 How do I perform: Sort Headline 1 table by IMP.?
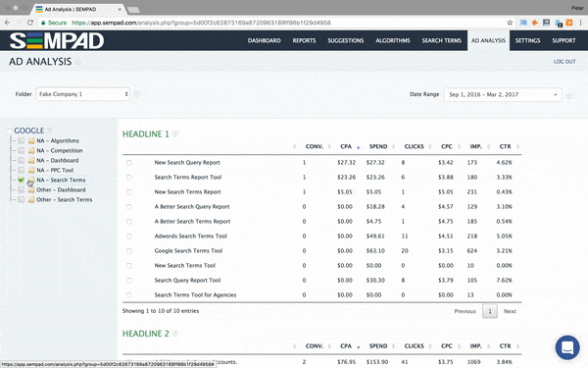[476, 146]
